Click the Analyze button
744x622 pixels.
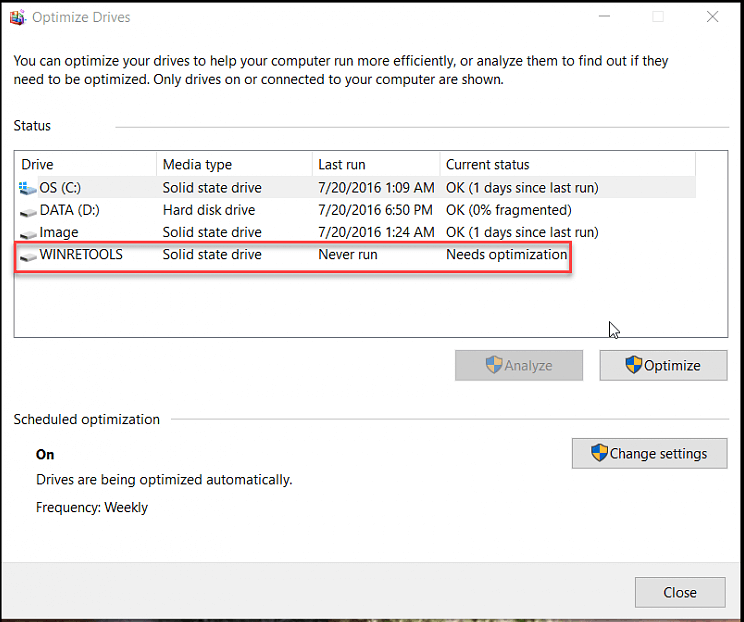[519, 365]
